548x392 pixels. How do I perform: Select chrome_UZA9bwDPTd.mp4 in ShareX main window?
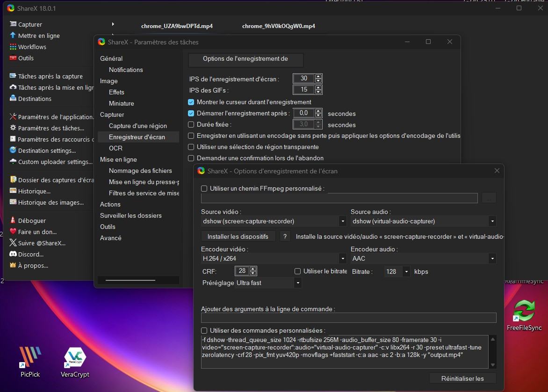(177, 26)
